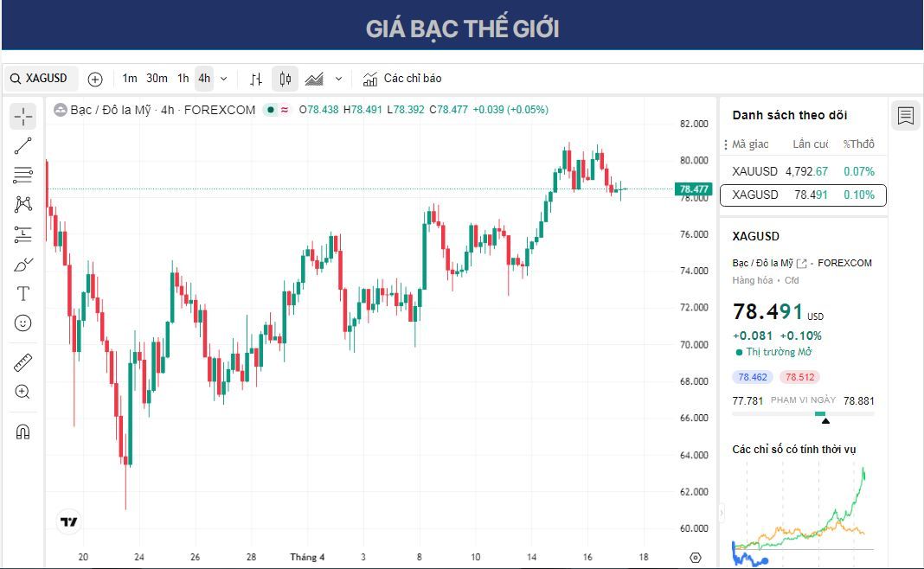924x569 pixels.
Task: Open the chart scale settings gear
Action: coord(696,557)
